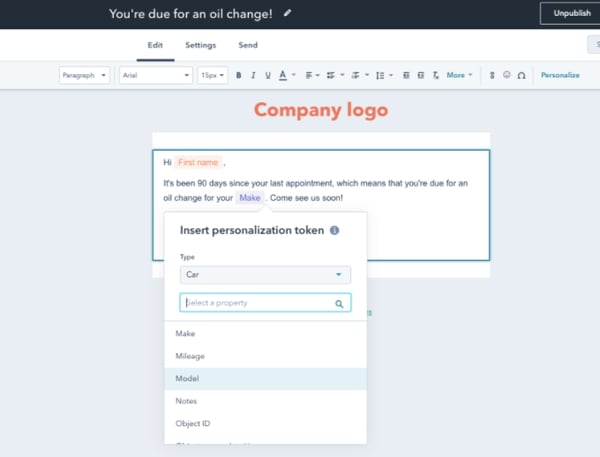Open text color dropdown arrow
600x457 pixels.
[294, 75]
